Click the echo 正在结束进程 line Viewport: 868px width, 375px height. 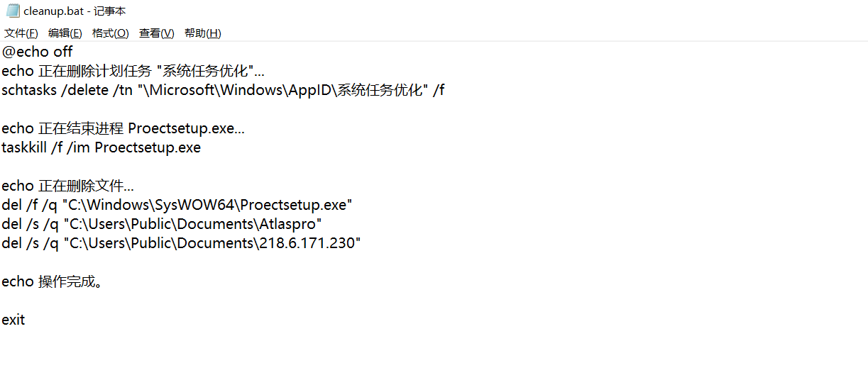coord(123,128)
